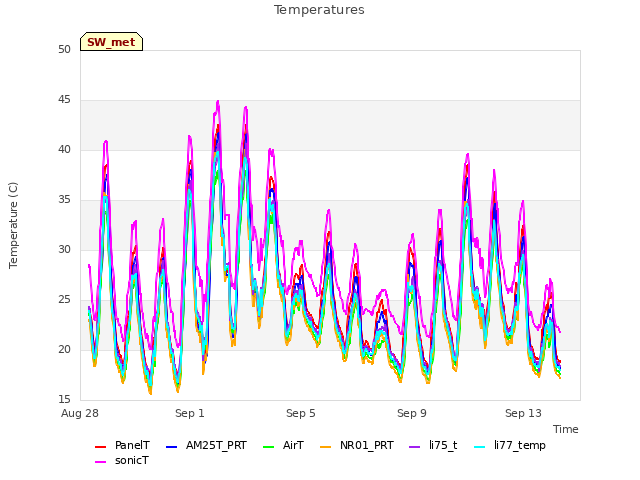Toggle the AirT legend entry

[x=284, y=445]
